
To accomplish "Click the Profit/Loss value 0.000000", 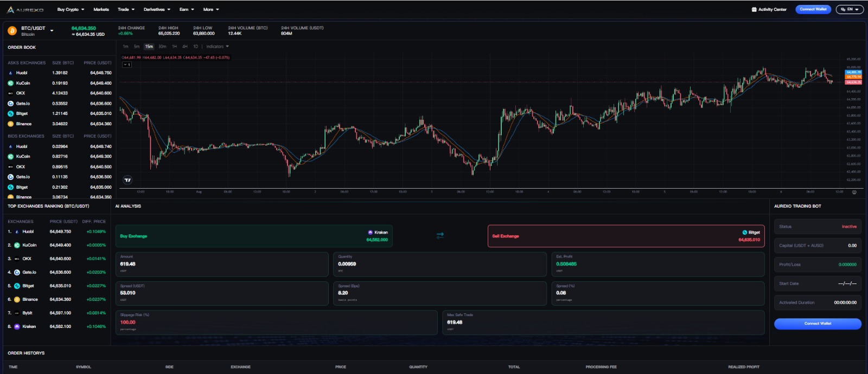I will click(x=847, y=265).
